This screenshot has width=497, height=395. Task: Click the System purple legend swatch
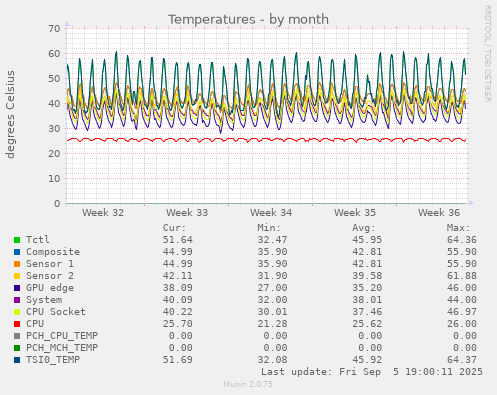click(x=17, y=300)
